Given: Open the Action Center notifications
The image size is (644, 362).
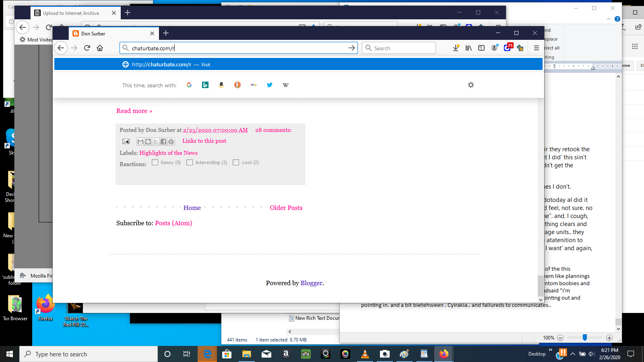Looking at the screenshot, I should tap(631, 354).
